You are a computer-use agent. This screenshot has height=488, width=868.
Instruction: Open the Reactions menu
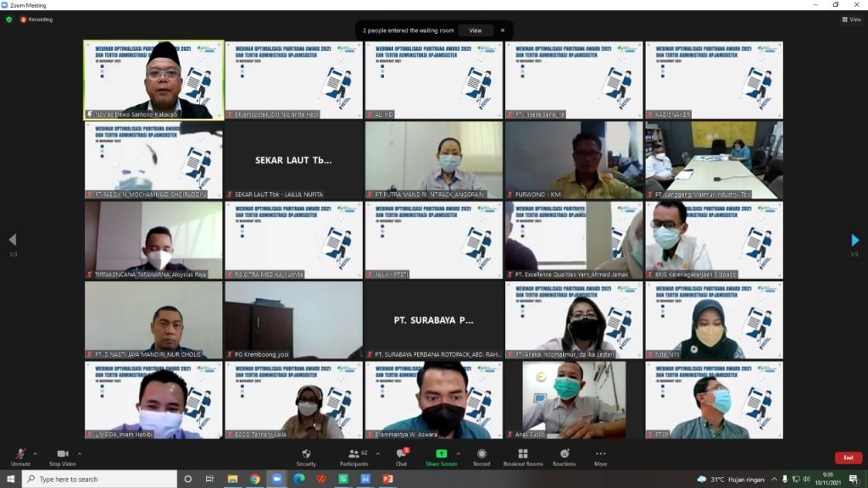[x=565, y=455]
